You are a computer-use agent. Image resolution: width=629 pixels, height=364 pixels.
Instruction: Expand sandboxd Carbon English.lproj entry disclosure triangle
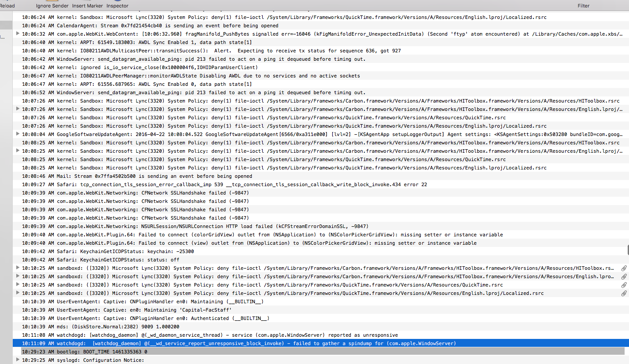pos(18,276)
